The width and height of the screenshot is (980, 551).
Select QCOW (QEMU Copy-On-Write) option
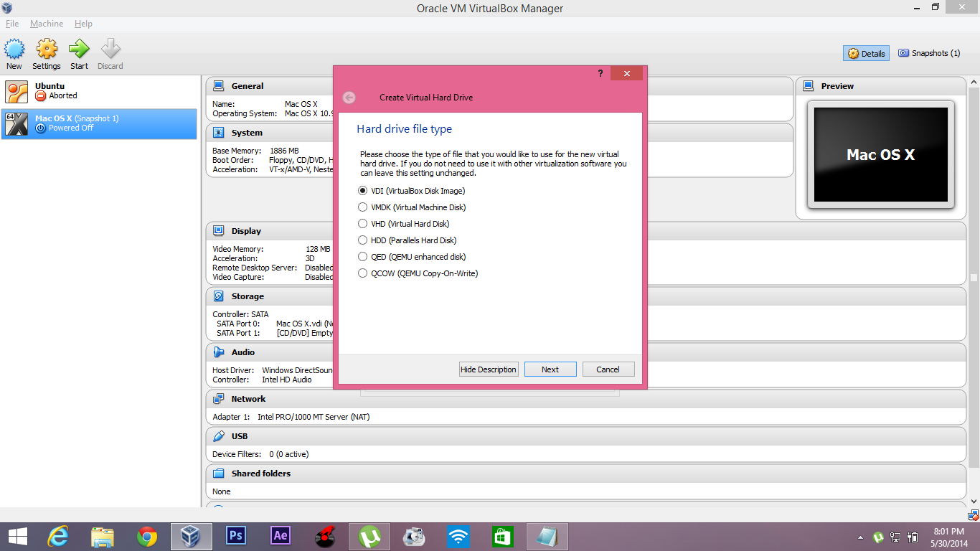point(418,273)
